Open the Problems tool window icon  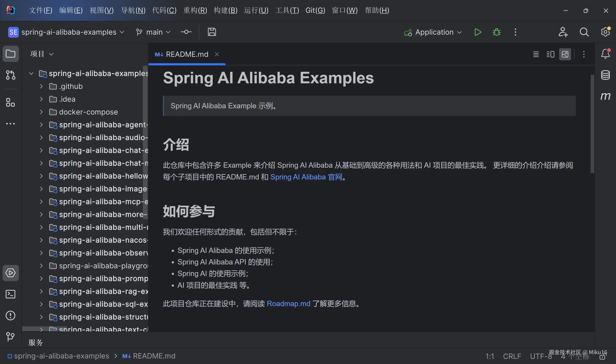tap(10, 316)
